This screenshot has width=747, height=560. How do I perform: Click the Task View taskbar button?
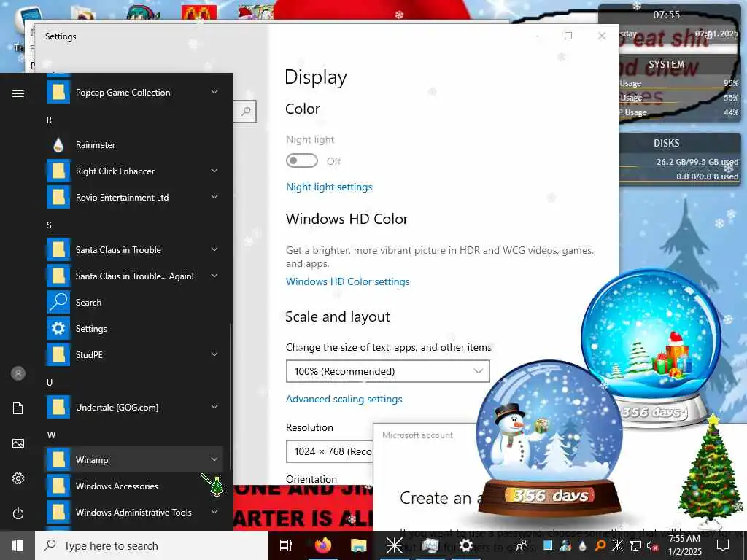point(286,545)
